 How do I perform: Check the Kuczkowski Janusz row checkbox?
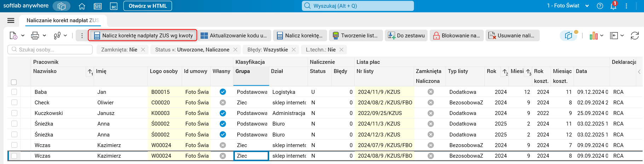pyautogui.click(x=14, y=113)
